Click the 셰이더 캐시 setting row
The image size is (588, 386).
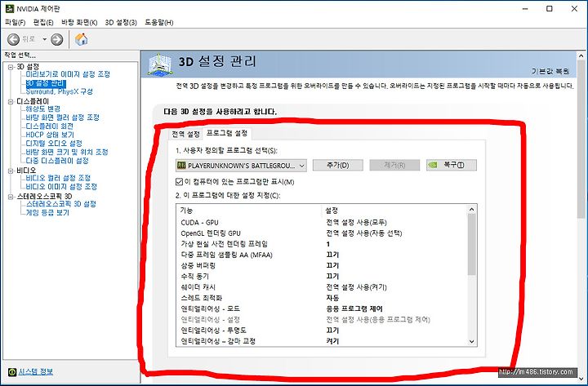pos(322,287)
